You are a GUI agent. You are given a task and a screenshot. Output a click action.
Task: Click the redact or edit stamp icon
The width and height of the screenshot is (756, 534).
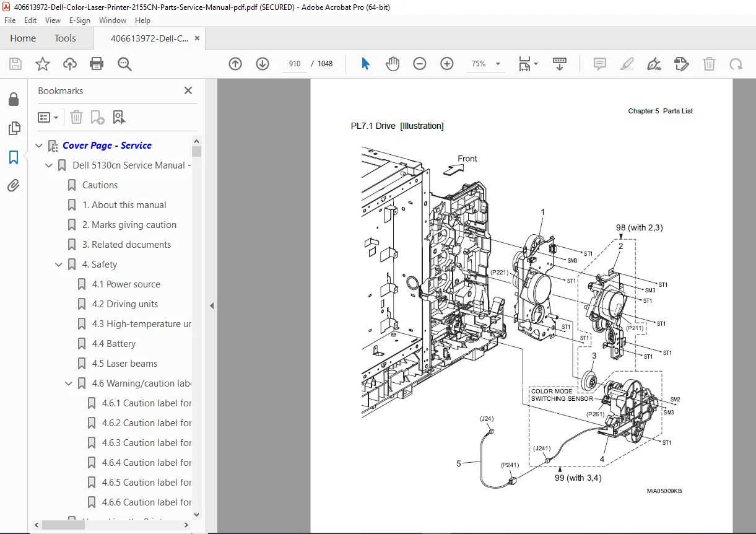(681, 64)
